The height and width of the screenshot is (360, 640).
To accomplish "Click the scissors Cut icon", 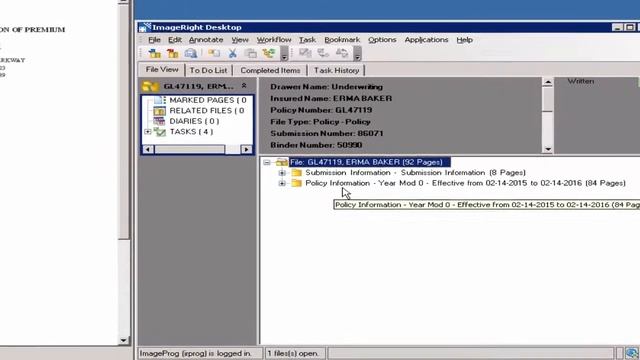I will pyautogui.click(x=233, y=53).
